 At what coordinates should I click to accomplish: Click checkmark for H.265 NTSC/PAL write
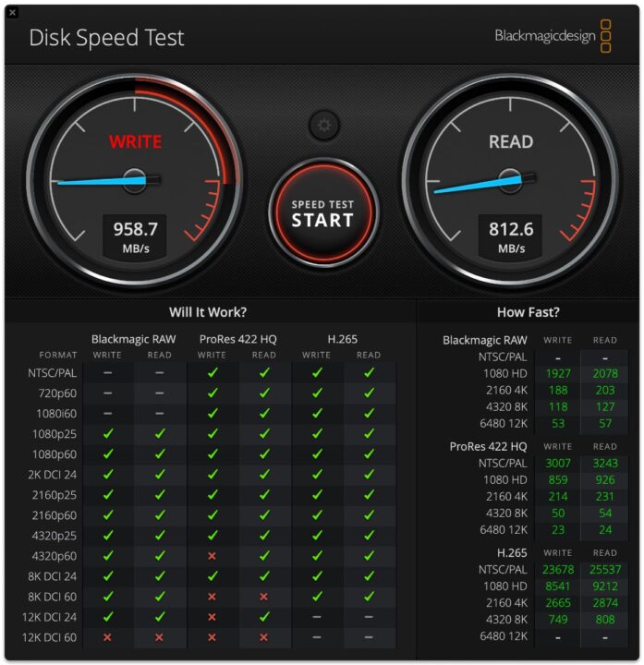(317, 373)
